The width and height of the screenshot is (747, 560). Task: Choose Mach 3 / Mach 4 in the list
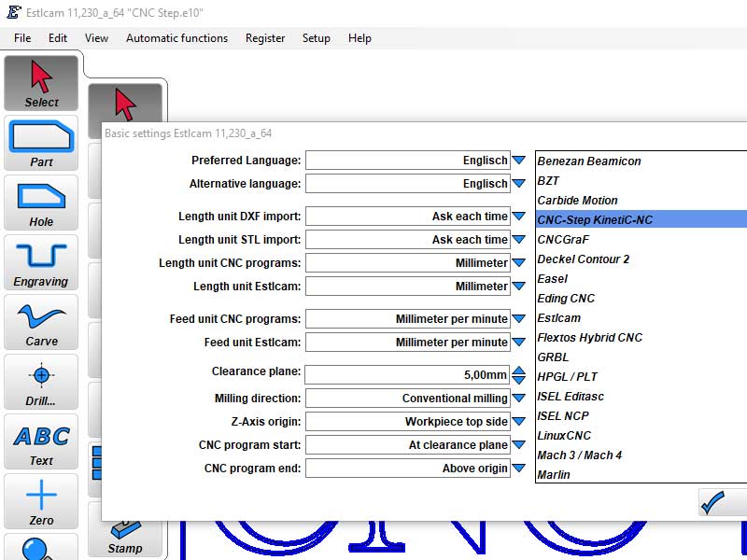(579, 455)
